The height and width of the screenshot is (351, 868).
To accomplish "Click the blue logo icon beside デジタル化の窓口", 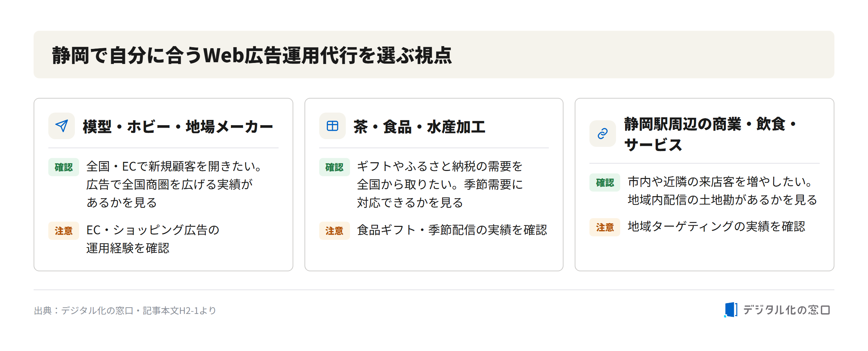I will [x=730, y=310].
